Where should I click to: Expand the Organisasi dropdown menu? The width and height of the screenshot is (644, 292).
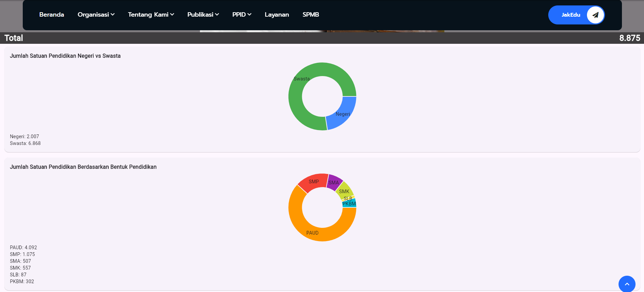(96, 15)
